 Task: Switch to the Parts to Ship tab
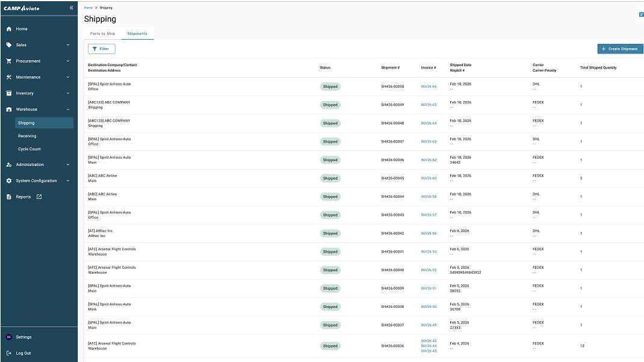[102, 34]
